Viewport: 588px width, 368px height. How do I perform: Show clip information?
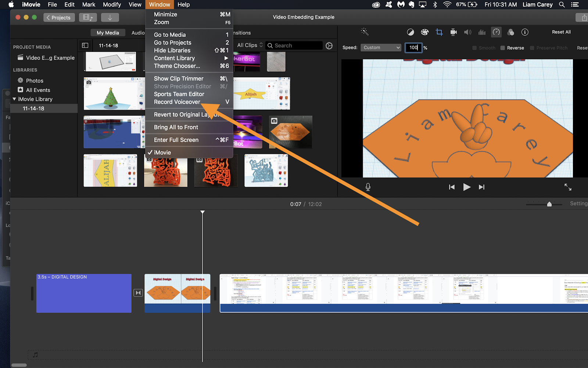525,32
